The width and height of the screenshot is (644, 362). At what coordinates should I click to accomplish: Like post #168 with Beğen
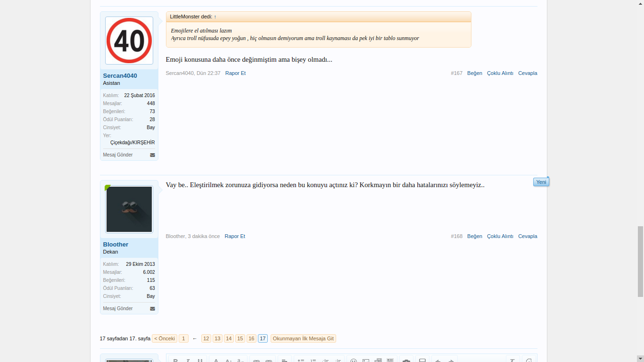(475, 236)
